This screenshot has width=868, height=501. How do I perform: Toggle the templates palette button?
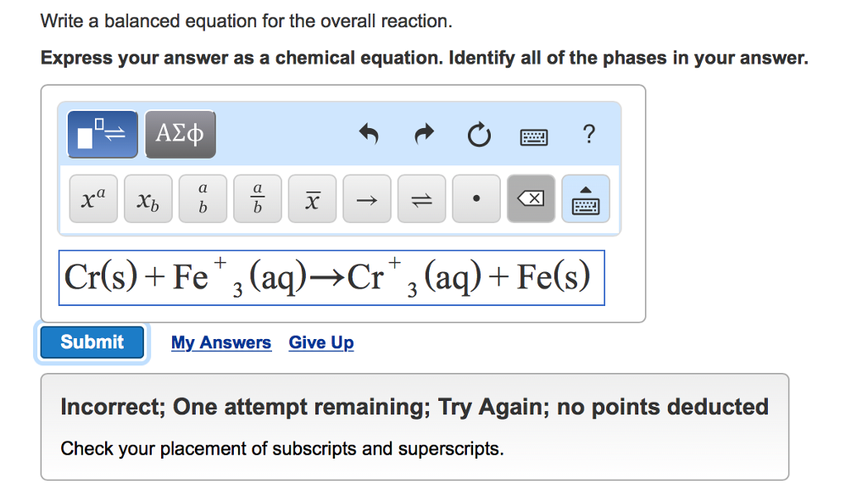click(x=102, y=134)
